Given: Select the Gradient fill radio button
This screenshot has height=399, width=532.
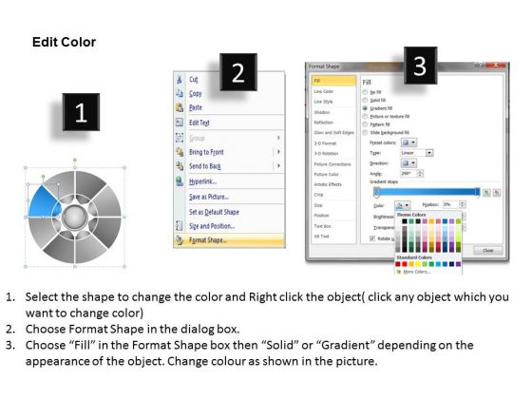Looking at the screenshot, I should point(365,108).
